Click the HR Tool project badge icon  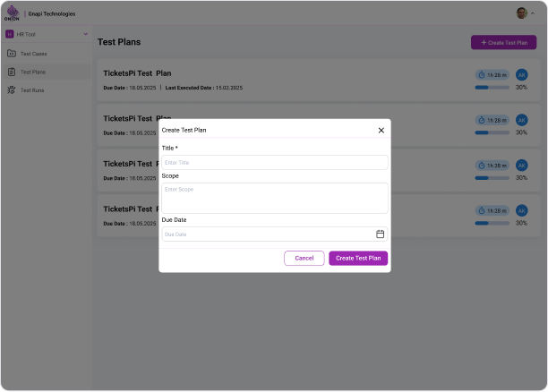point(10,34)
